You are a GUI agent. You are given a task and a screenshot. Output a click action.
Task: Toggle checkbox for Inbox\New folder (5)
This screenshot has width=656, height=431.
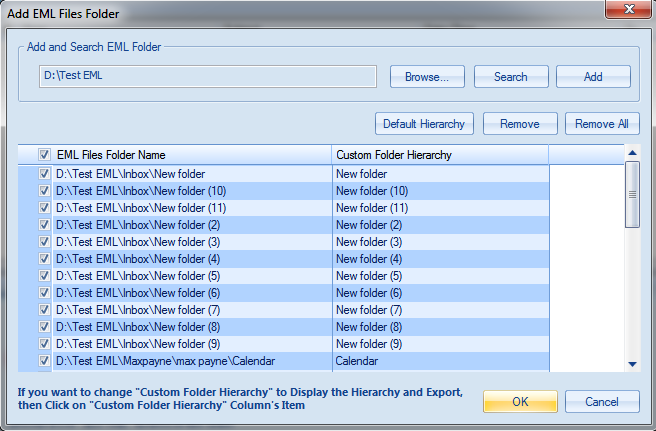[44, 276]
